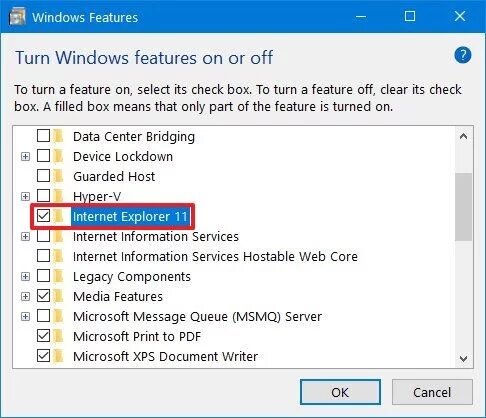Disable the Microsoft XPS Document Writer checkbox

pos(43,356)
